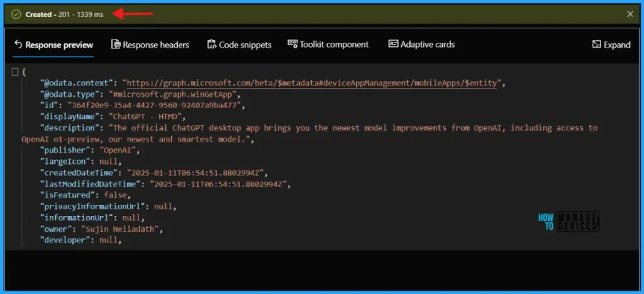Open the graph.microsoft.com metadata URL link
The width and height of the screenshot is (644, 294).
pos(312,84)
